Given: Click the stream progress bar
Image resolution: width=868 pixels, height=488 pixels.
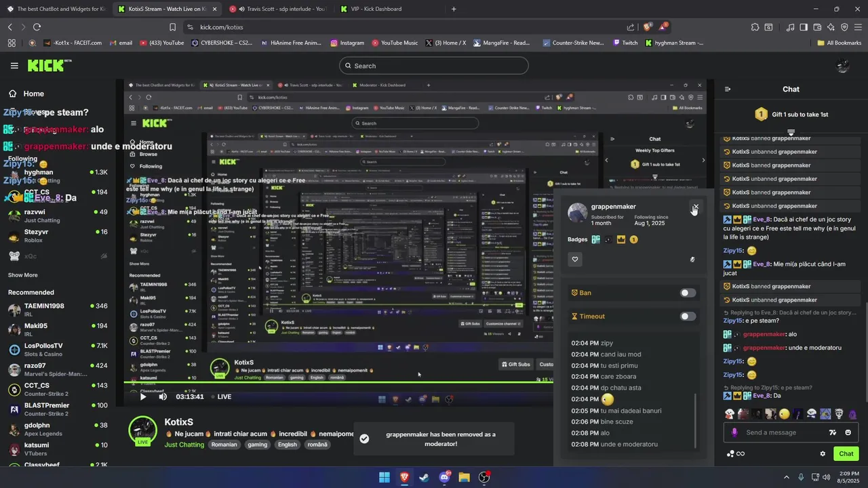Looking at the screenshot, I should pos(339,382).
